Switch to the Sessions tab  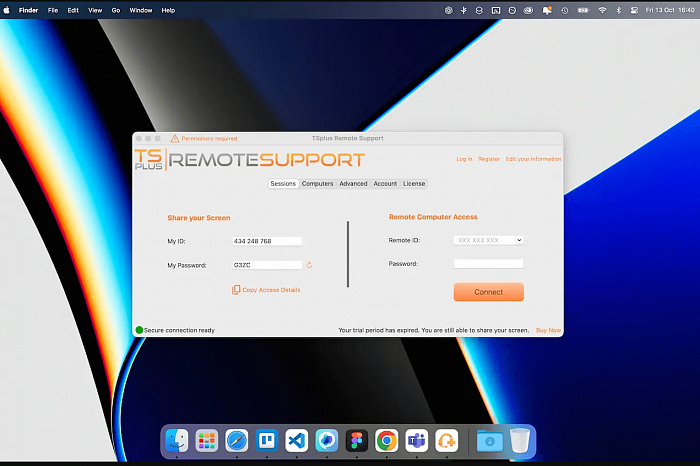[x=283, y=183]
